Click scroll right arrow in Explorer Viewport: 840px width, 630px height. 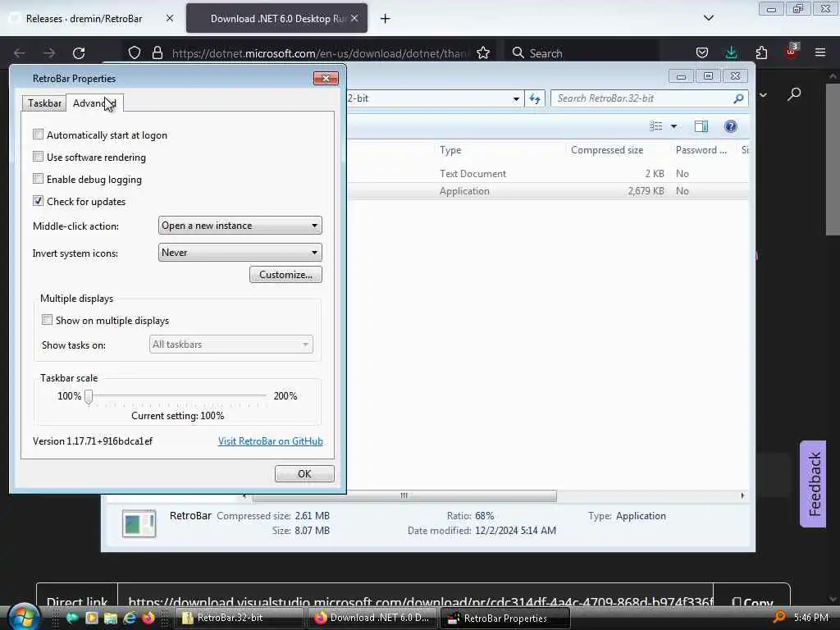[x=742, y=496]
